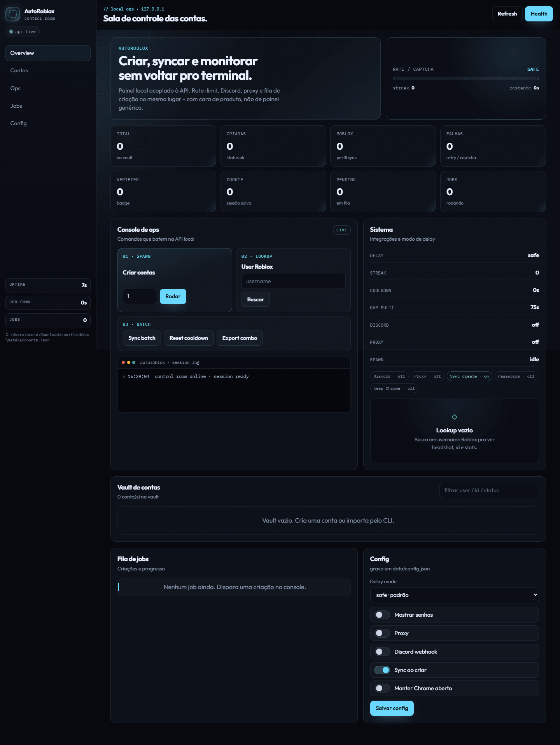Click the green dot in session log header
Image resolution: width=560 pixels, height=745 pixels.
tap(134, 362)
